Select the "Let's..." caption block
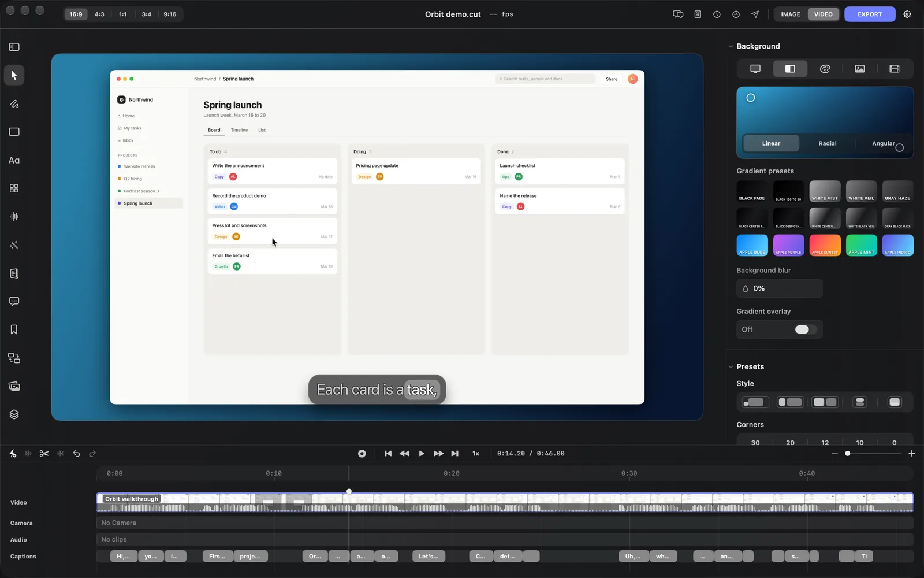 [429, 557]
